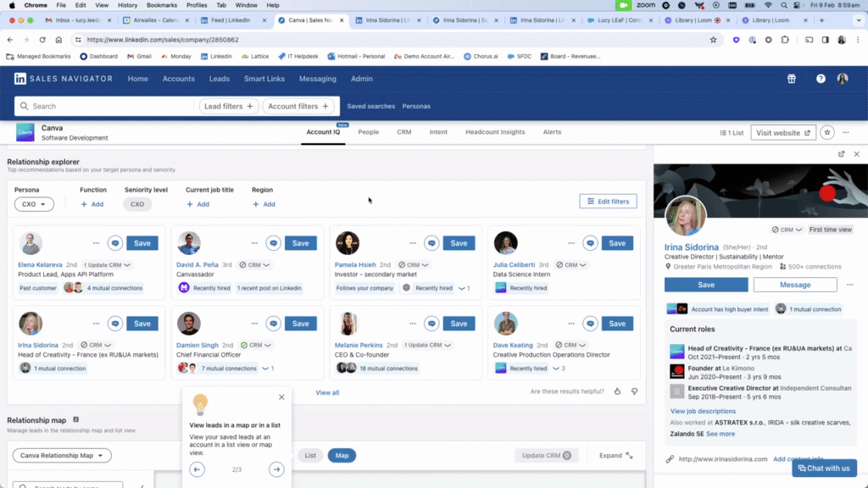Open the CRM tab for Canva
The width and height of the screenshot is (868, 488).
click(x=404, y=132)
